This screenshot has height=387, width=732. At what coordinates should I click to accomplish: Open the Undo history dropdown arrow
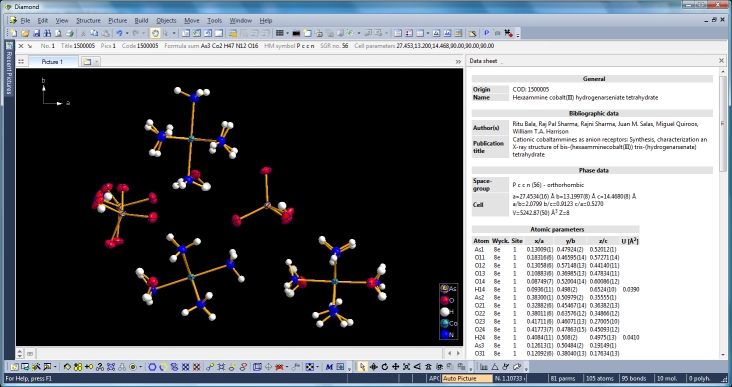coord(127,33)
